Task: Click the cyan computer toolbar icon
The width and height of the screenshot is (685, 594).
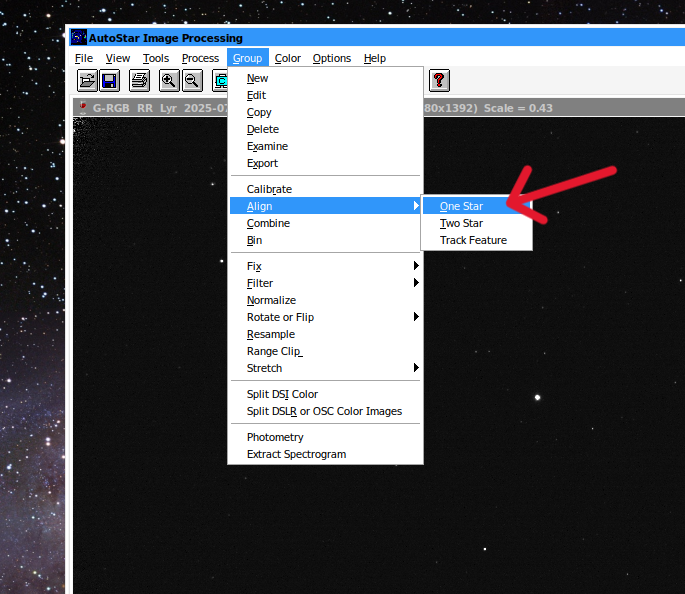Action: (x=220, y=81)
